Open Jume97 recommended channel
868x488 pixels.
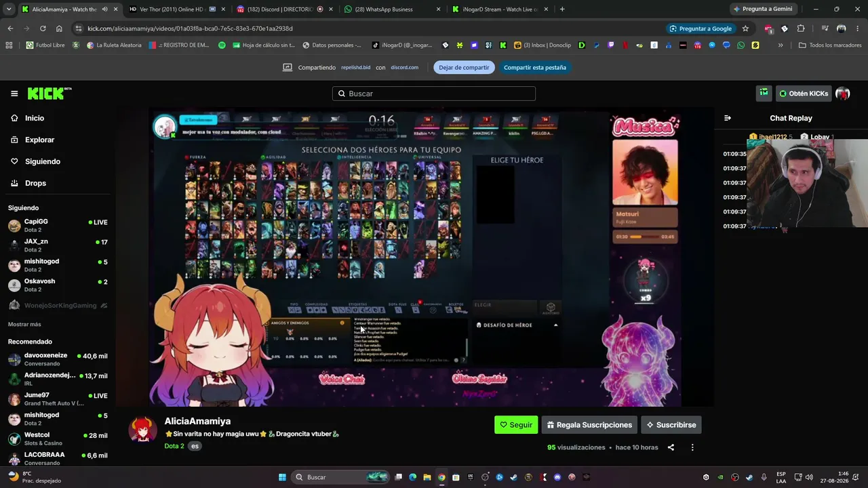pos(58,399)
